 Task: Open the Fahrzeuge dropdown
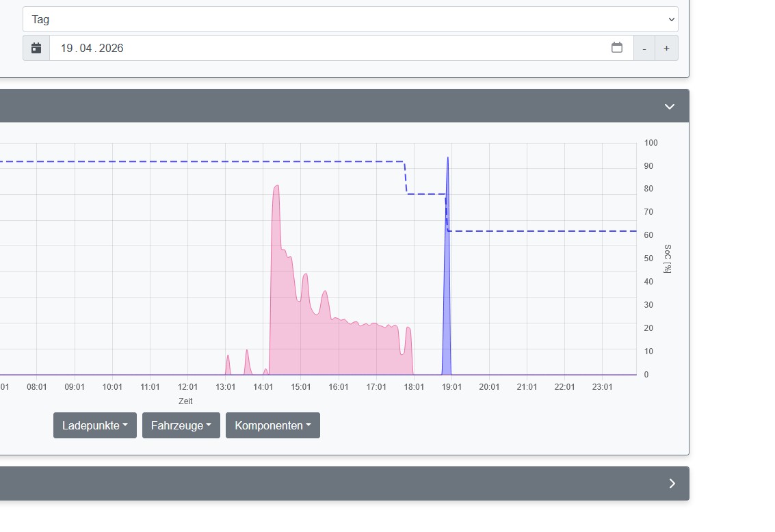point(181,425)
